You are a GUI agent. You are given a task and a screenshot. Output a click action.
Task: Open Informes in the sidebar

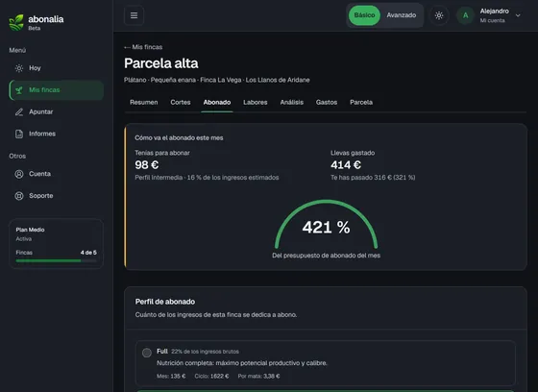pos(57,134)
